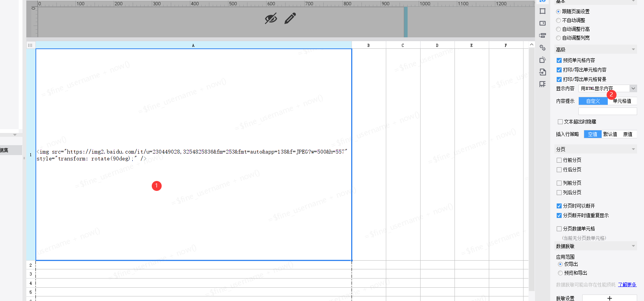Click the vertical scrollbar up arrow
This screenshot has width=644, height=301.
[532, 45]
